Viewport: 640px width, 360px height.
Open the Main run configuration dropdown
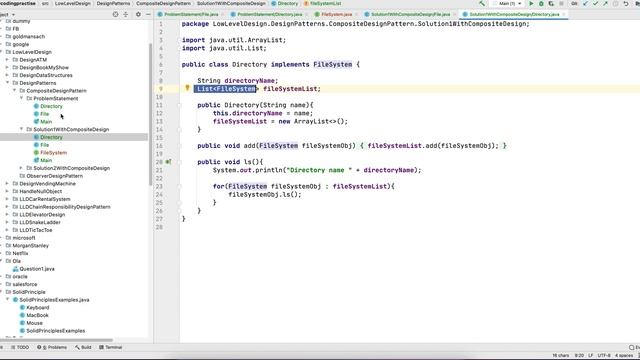point(508,3)
